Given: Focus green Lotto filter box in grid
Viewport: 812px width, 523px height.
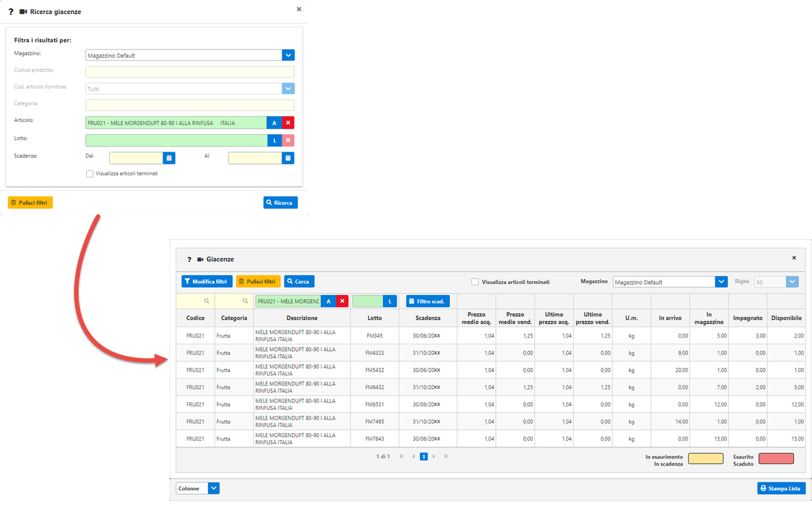Looking at the screenshot, I should 368,301.
